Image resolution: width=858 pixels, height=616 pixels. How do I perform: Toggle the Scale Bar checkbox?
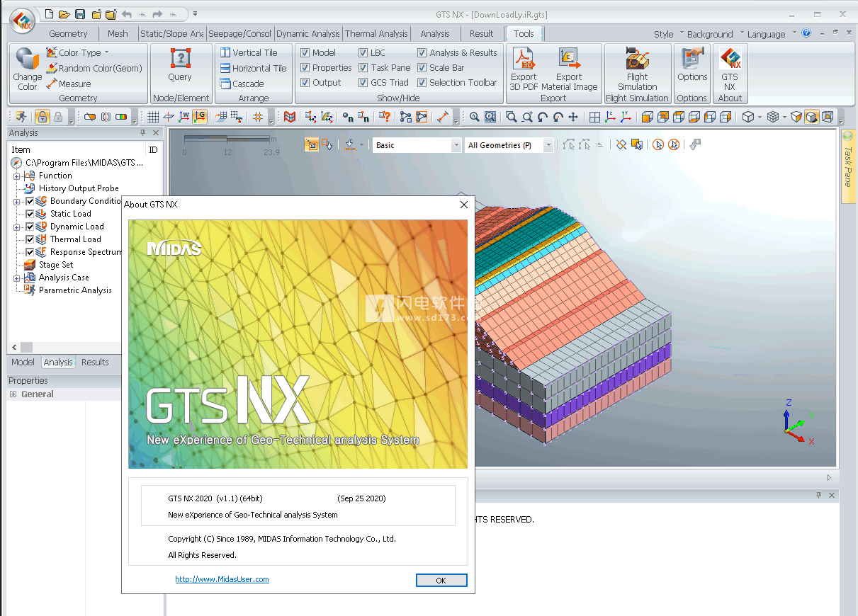point(422,67)
